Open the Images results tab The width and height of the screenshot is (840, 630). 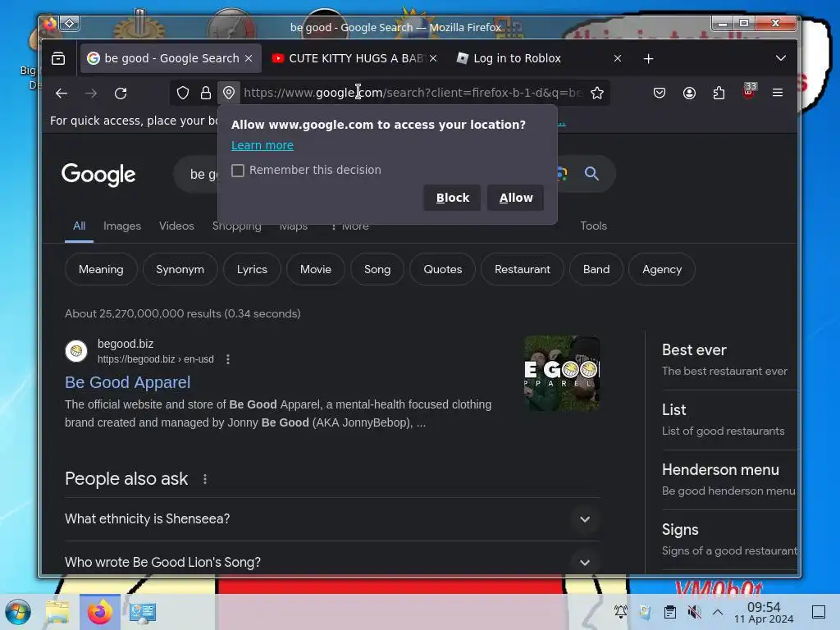[x=122, y=226]
